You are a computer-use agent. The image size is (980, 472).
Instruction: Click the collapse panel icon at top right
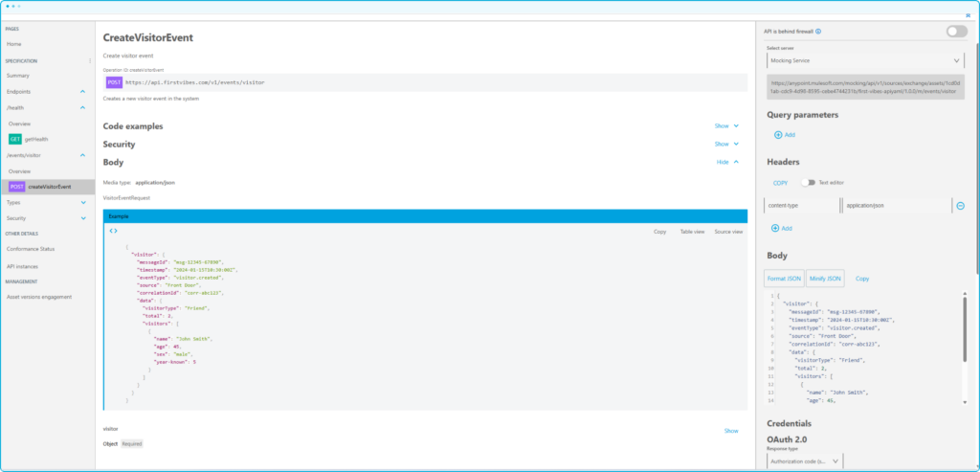(969, 15)
